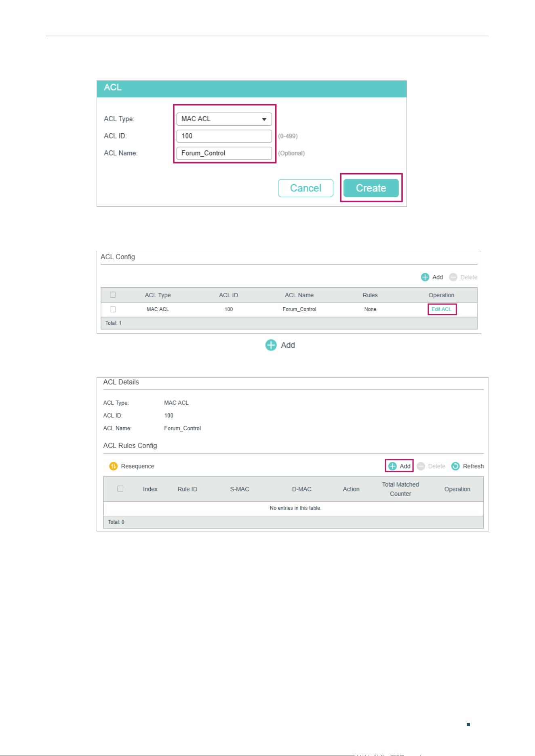Click the ACL Name field with Forum_Control

pyautogui.click(x=224, y=153)
